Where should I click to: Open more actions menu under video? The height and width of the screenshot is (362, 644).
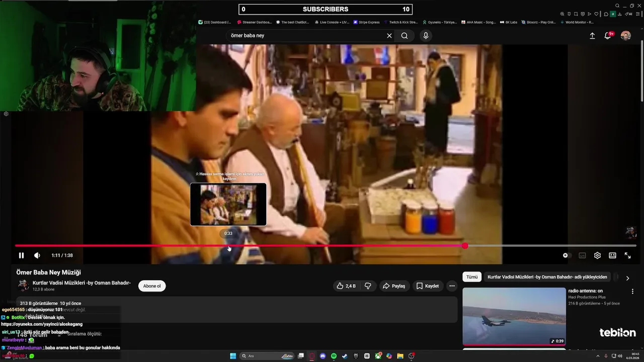(x=452, y=286)
